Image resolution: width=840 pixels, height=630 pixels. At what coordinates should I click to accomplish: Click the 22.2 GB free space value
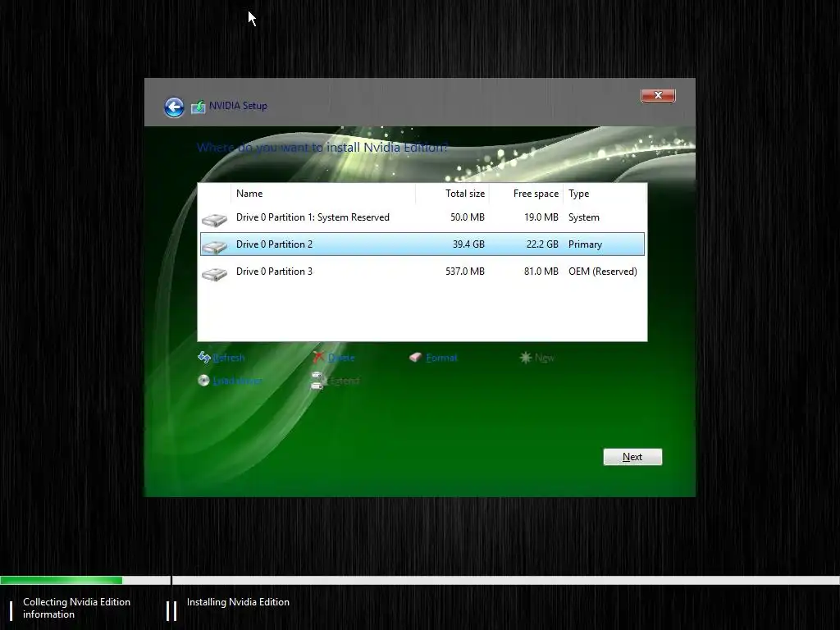coord(542,244)
